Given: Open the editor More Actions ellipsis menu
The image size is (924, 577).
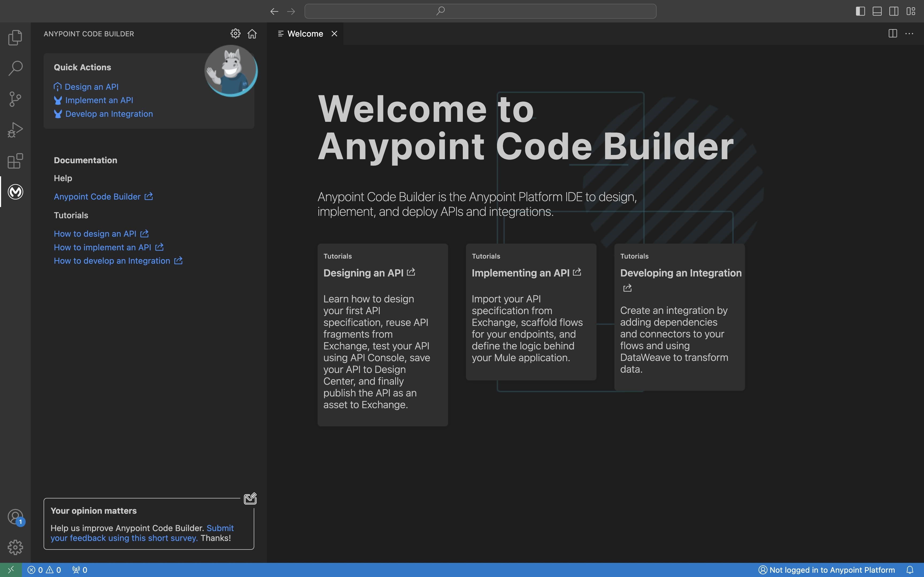Looking at the screenshot, I should [x=910, y=34].
